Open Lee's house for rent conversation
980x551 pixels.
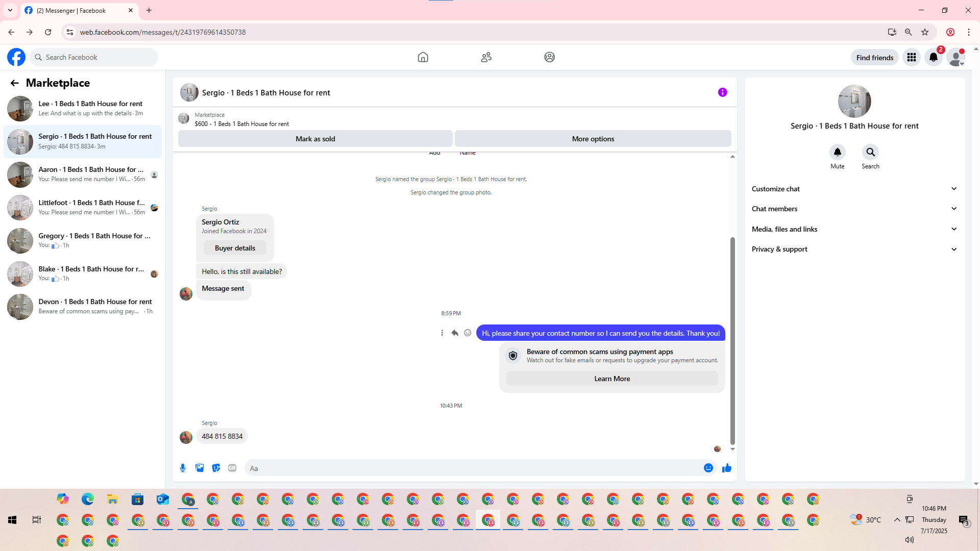click(x=83, y=109)
